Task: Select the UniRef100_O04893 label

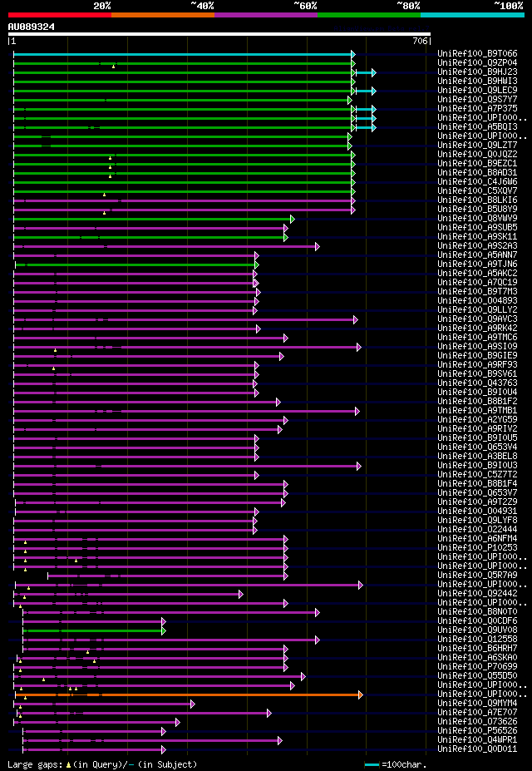Action: point(477,301)
